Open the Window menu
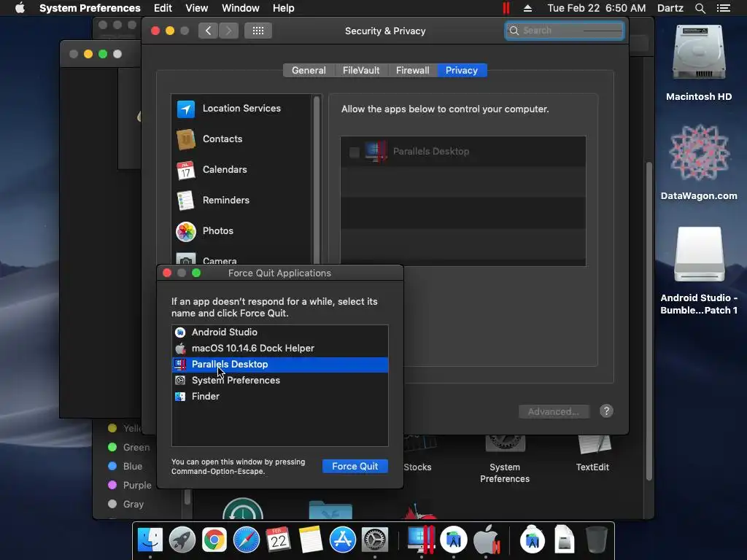 (241, 8)
